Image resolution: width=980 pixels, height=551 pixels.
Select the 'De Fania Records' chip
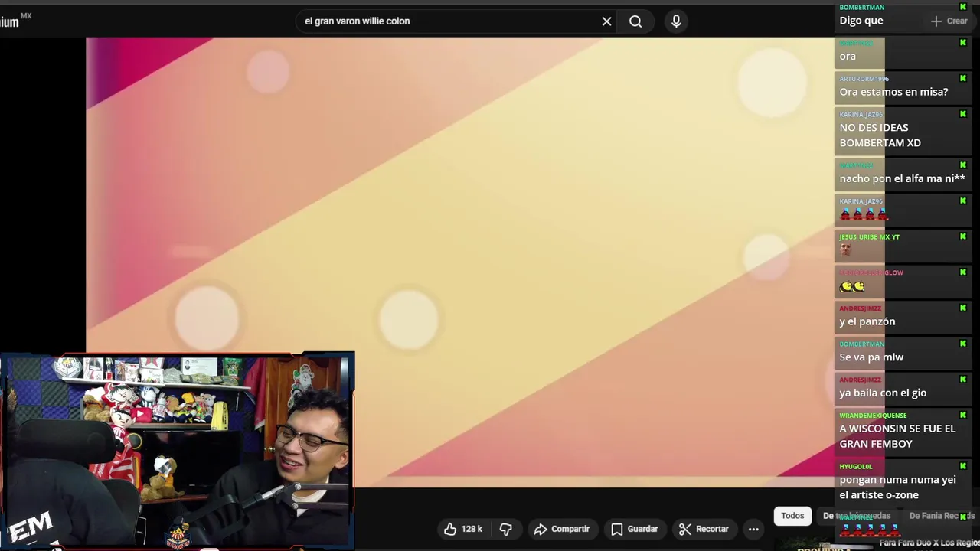tap(942, 516)
